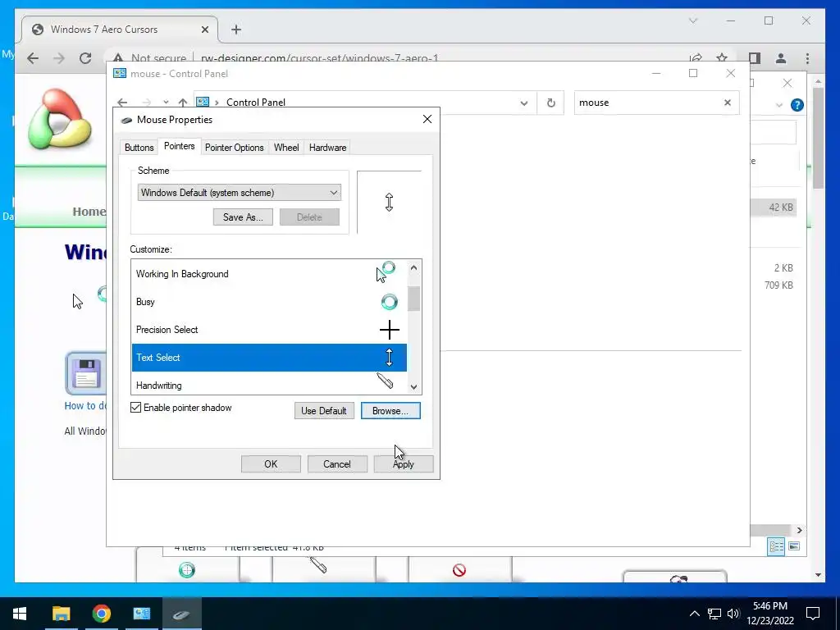This screenshot has height=630, width=840.
Task: Confirm with the OK button
Action: point(271,464)
